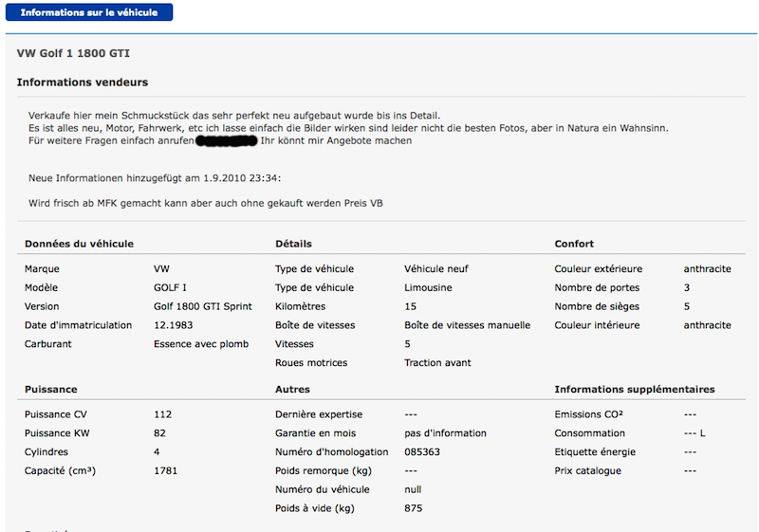Open the 'Informations sur le véhicule' tab
The height and width of the screenshot is (532, 759).
point(89,12)
